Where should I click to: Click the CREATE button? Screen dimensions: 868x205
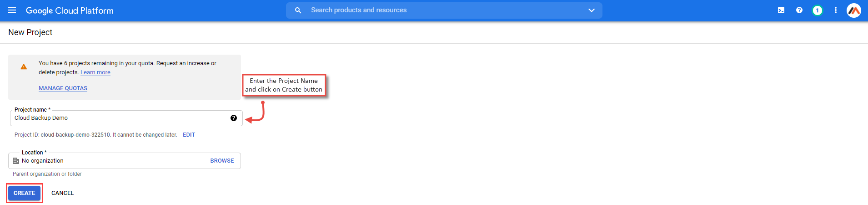25,193
